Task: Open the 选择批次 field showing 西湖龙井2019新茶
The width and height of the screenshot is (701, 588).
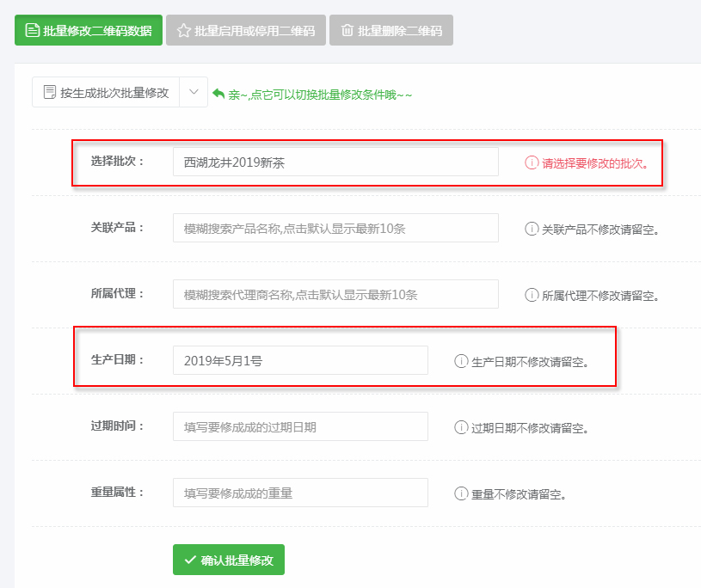Action: coord(335,162)
